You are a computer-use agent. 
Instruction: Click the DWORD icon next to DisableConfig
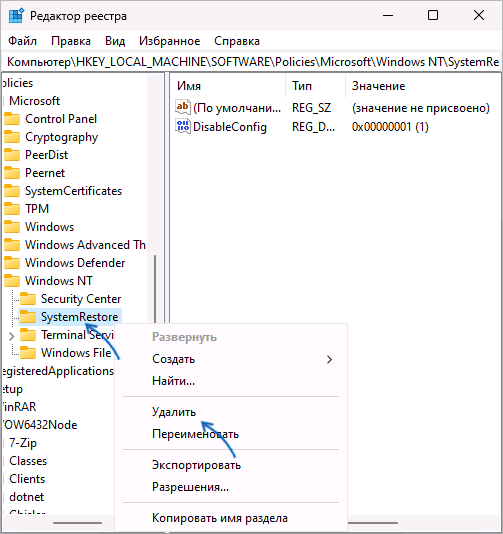(x=183, y=126)
